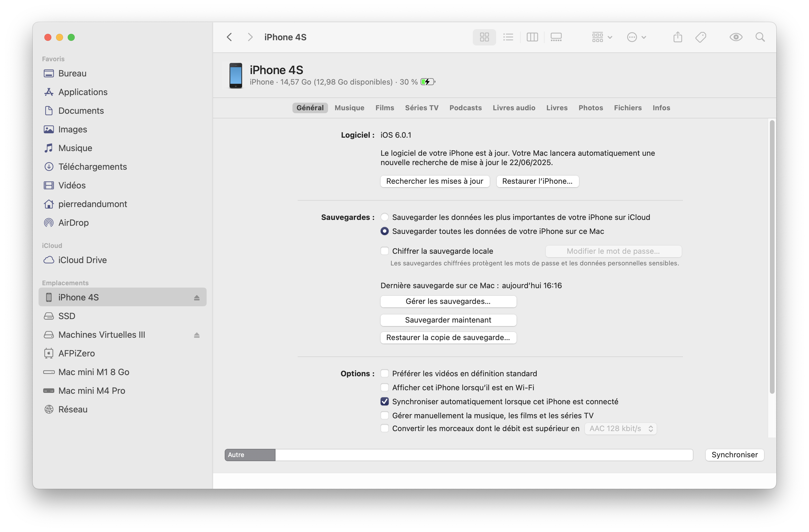
Task: Click Sauvegarder maintenant
Action: [448, 320]
